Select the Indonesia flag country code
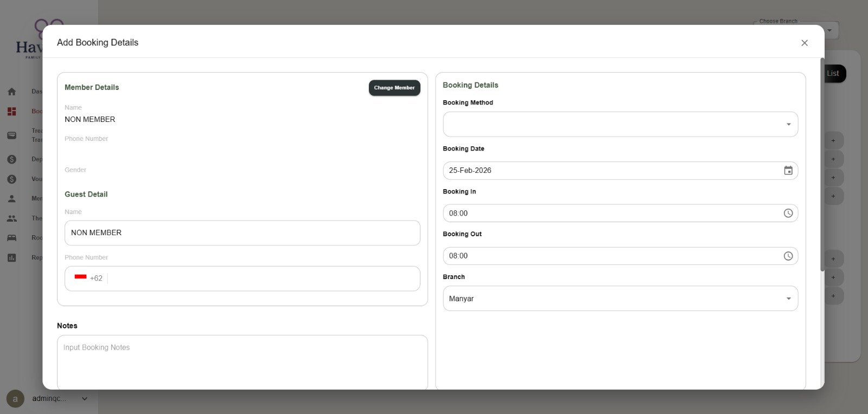This screenshot has width=868, height=414. coord(88,278)
